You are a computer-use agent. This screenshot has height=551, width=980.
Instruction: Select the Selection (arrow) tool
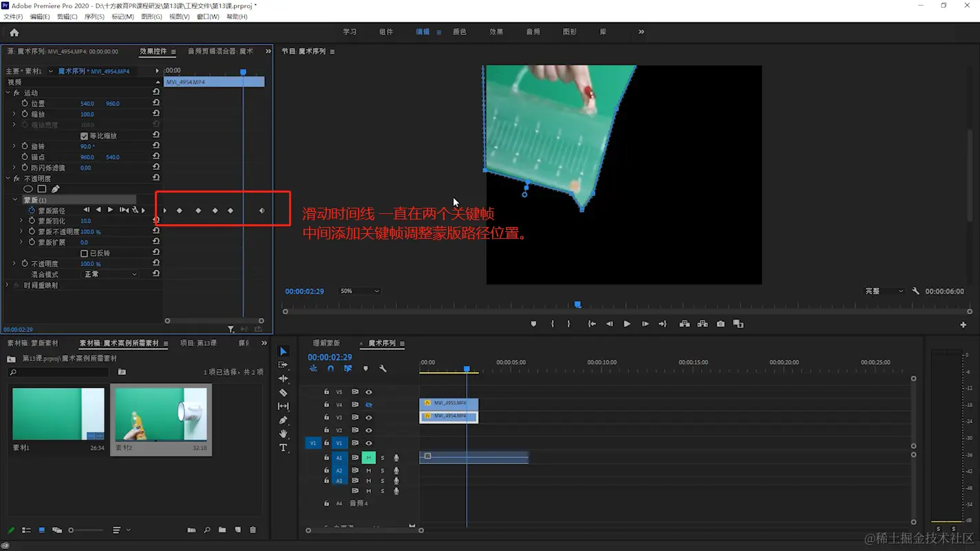(283, 352)
